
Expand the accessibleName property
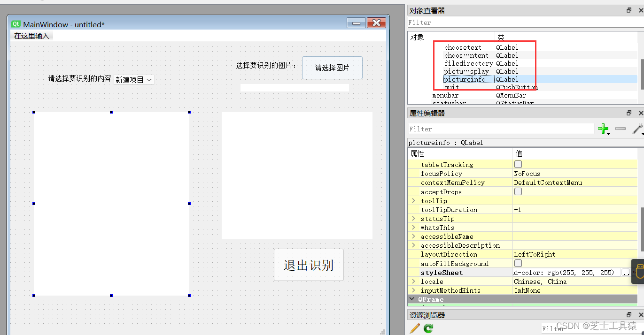click(x=413, y=236)
